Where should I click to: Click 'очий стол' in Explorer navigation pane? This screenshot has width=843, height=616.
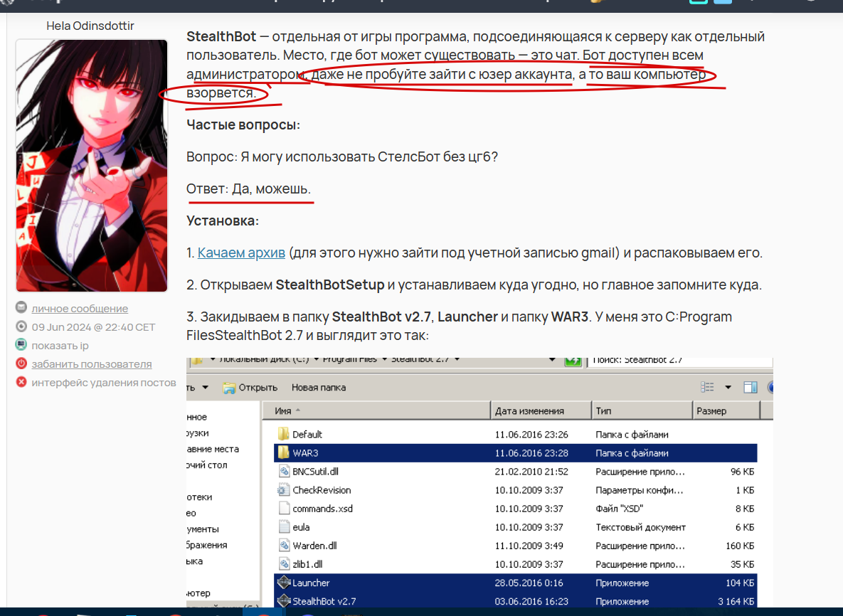tap(207, 465)
